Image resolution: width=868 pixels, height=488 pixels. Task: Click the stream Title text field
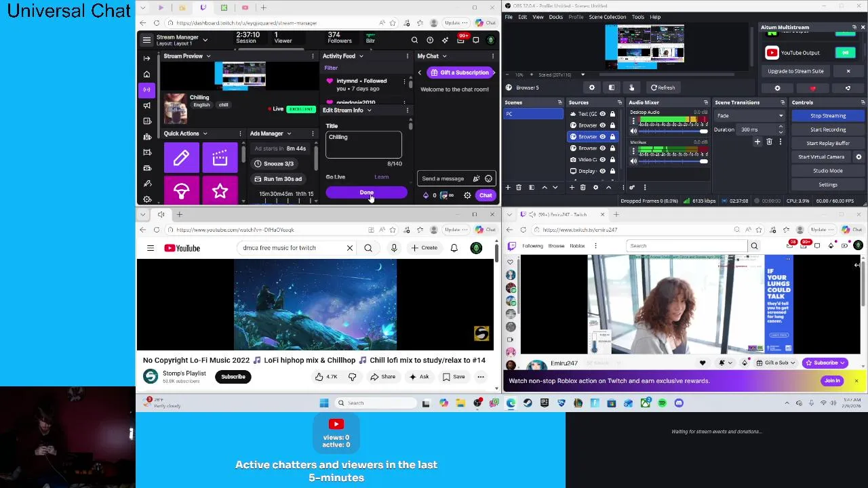coord(363,144)
